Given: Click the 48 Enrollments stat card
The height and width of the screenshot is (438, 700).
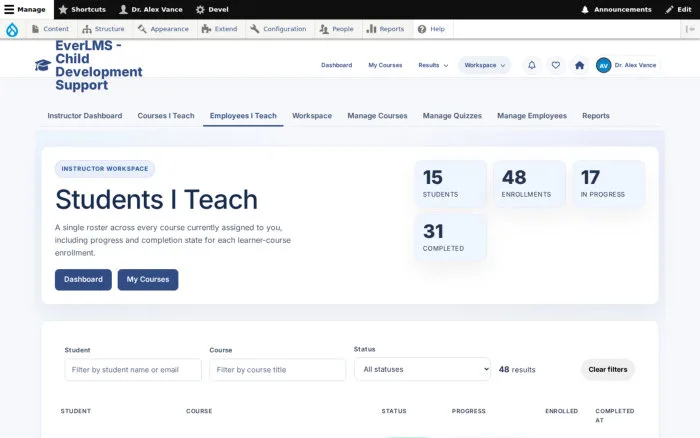Looking at the screenshot, I should (529, 184).
